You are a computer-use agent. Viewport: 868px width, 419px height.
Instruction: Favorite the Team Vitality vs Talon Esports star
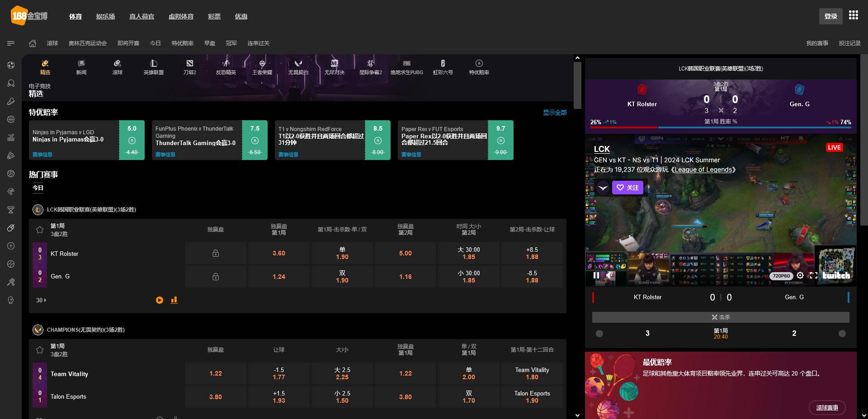pyautogui.click(x=40, y=350)
